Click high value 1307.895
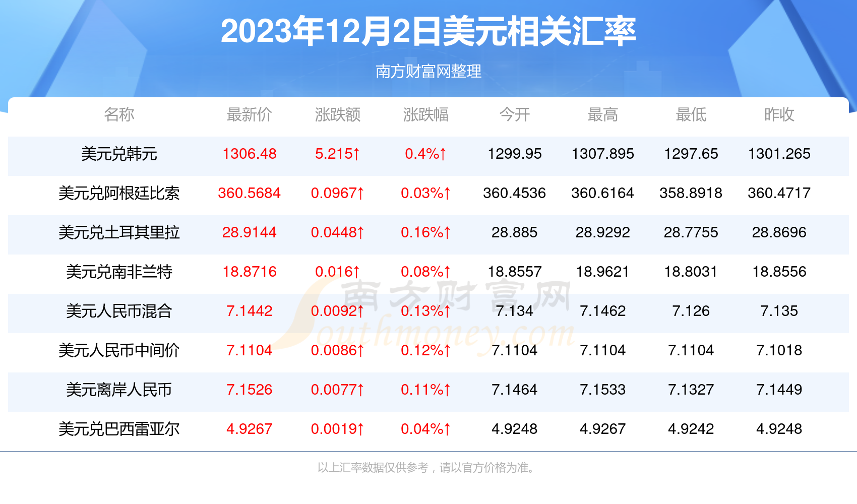The height and width of the screenshot is (504, 857). coord(603,154)
